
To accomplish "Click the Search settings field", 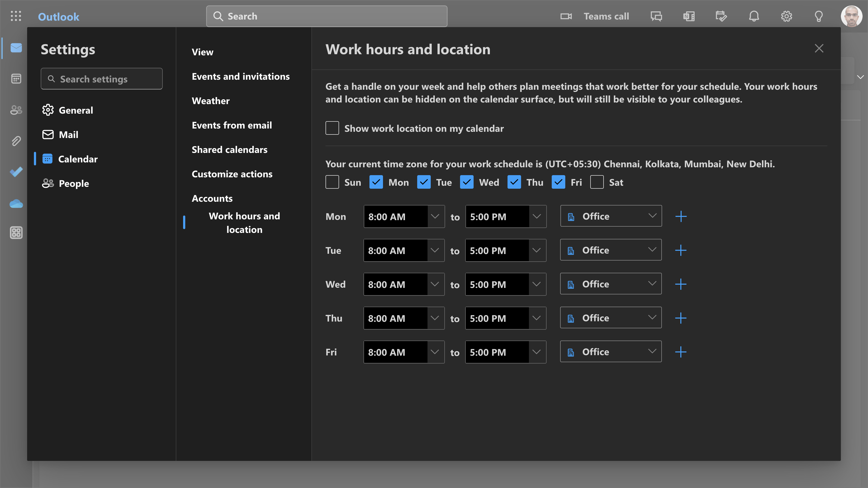I will click(101, 79).
